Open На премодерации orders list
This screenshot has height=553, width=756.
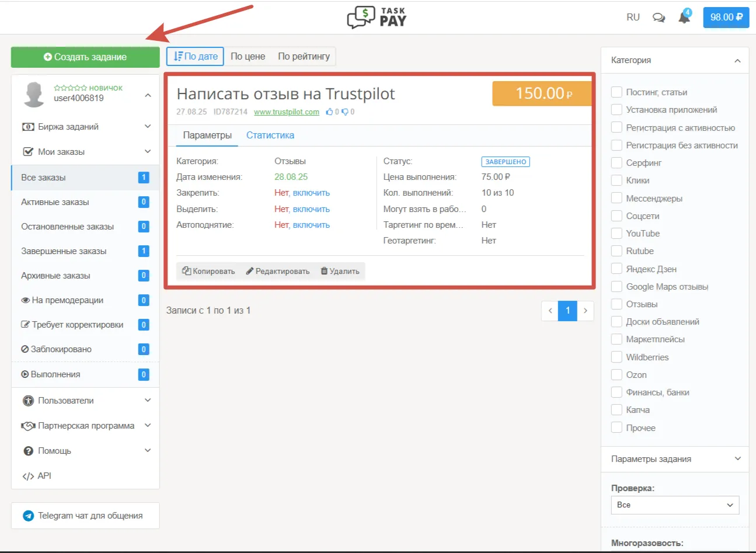tap(85, 300)
